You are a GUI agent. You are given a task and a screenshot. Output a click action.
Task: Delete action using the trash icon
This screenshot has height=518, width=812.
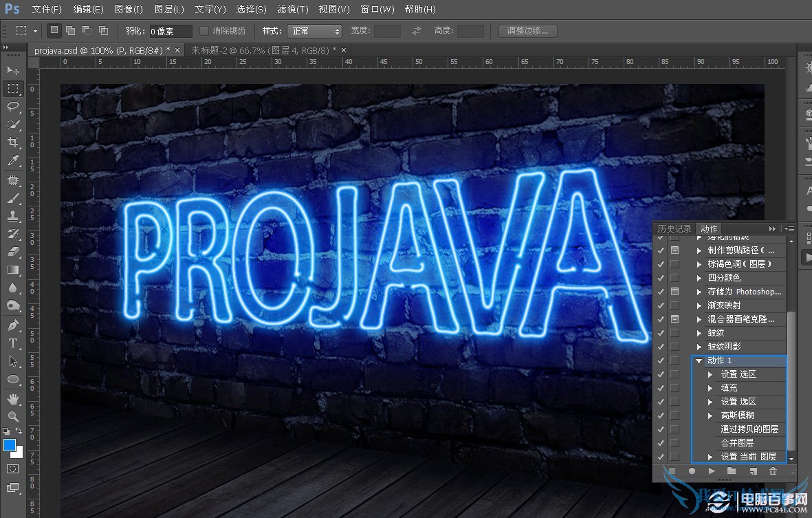tap(773, 471)
